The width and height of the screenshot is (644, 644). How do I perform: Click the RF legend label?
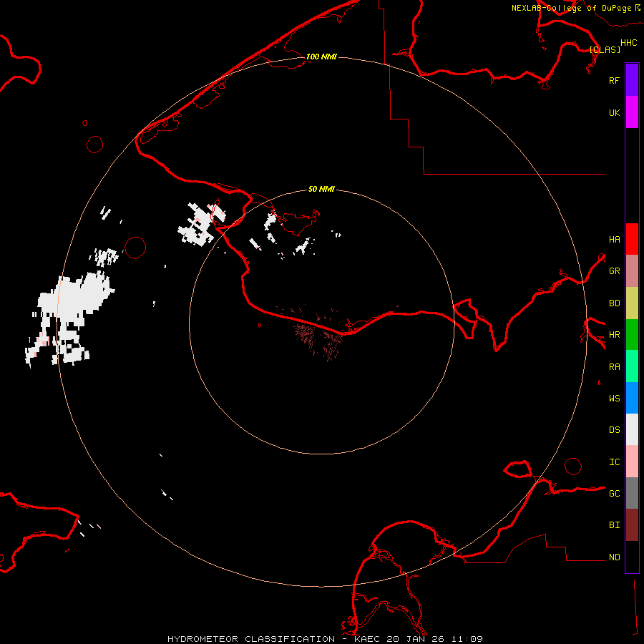point(614,80)
